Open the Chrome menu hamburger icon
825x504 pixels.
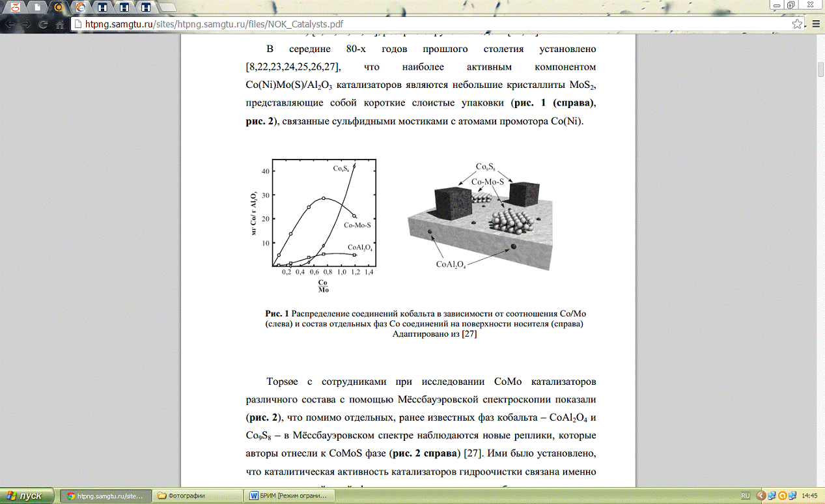[815, 24]
